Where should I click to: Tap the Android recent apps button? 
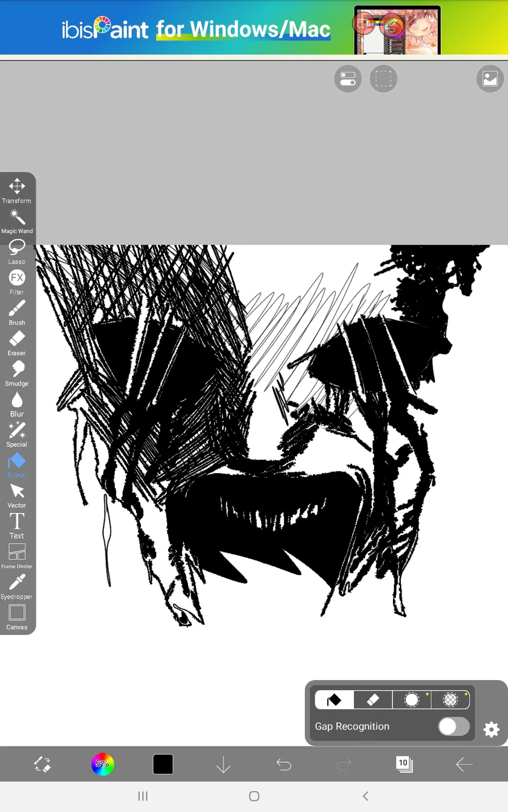click(x=143, y=796)
